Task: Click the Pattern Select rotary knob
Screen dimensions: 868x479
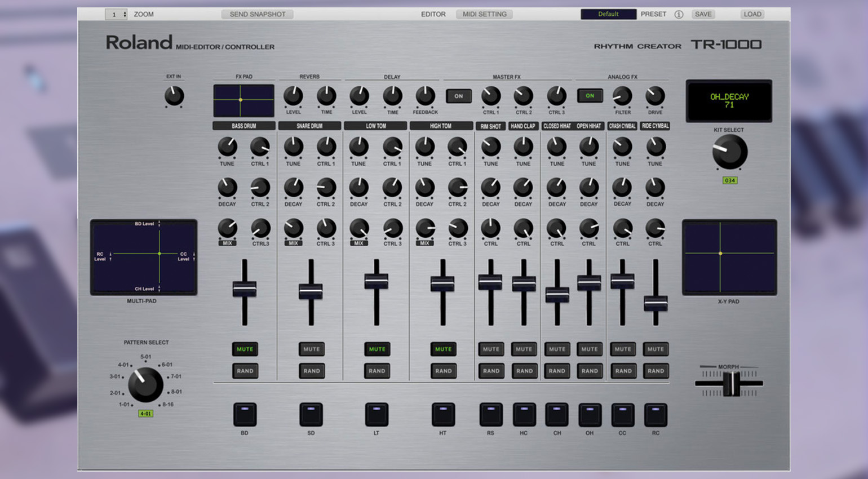Action: point(145,384)
